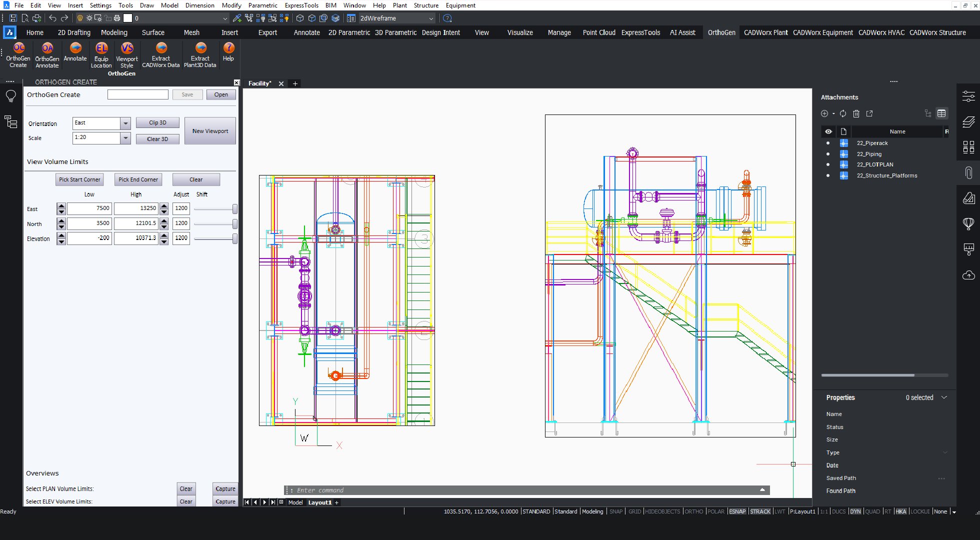Open the 2dWireframe visual style dropdown

click(432, 18)
